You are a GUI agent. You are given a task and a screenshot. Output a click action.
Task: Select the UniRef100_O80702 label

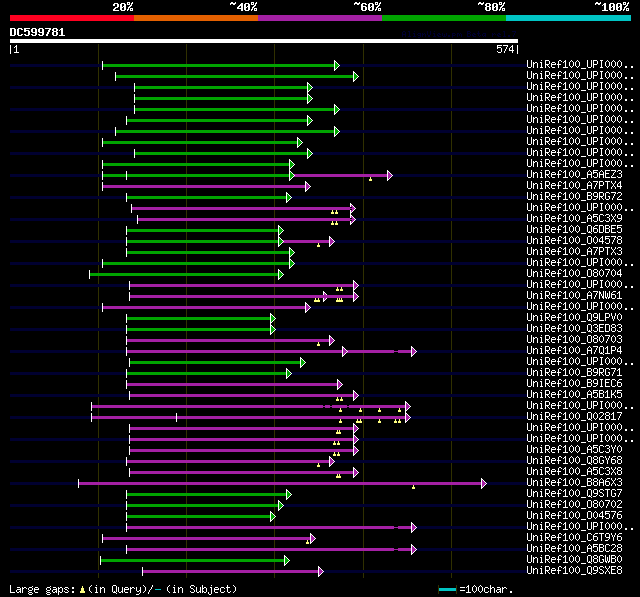point(574,504)
